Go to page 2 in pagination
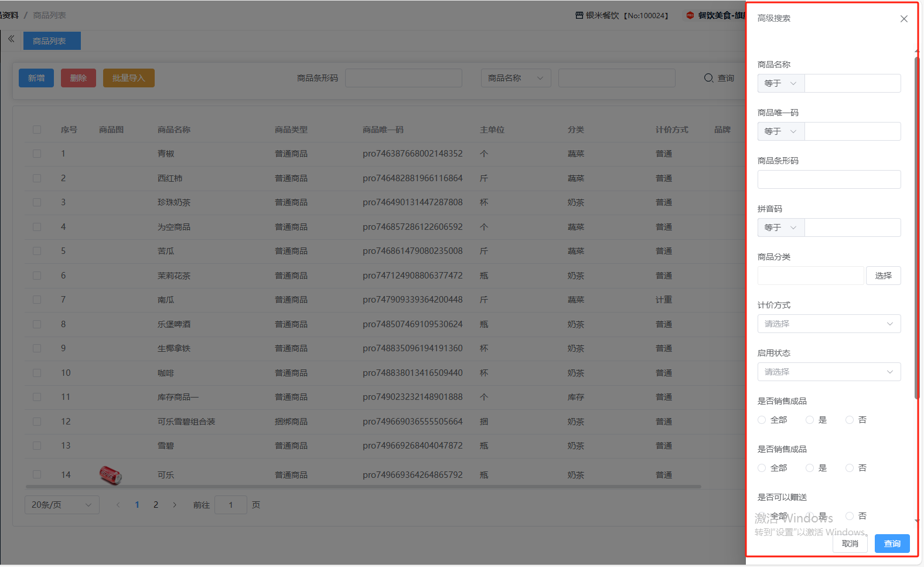The width and height of the screenshot is (924, 567). 156,505
